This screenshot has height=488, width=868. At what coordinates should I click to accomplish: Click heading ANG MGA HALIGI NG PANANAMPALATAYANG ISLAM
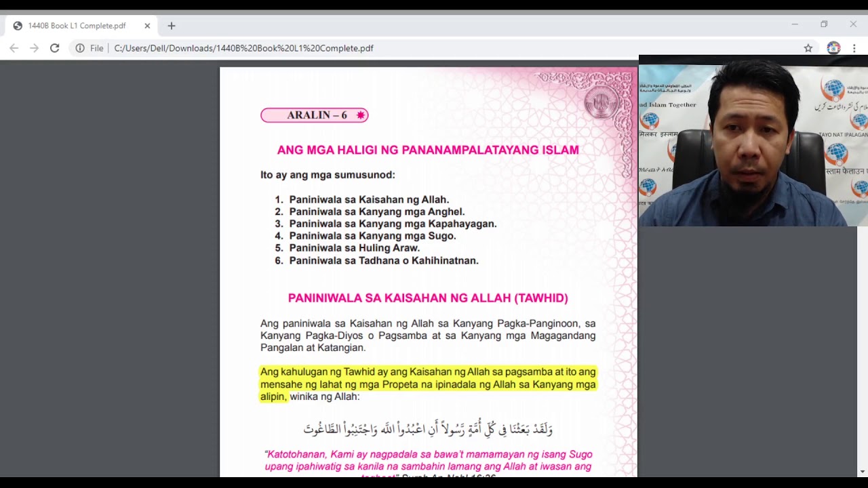point(428,150)
